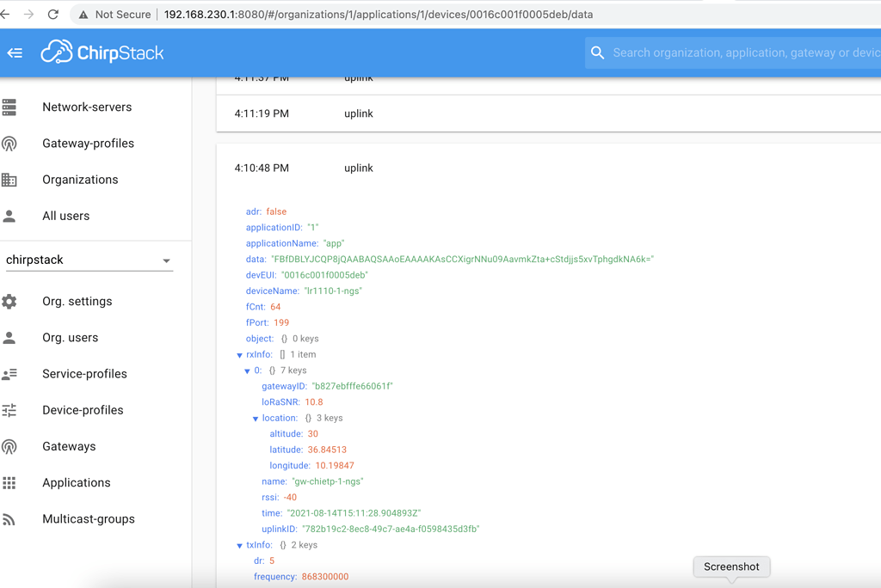The image size is (881, 588).
Task: Click the ChirpStack cloud logo
Action: (57, 52)
